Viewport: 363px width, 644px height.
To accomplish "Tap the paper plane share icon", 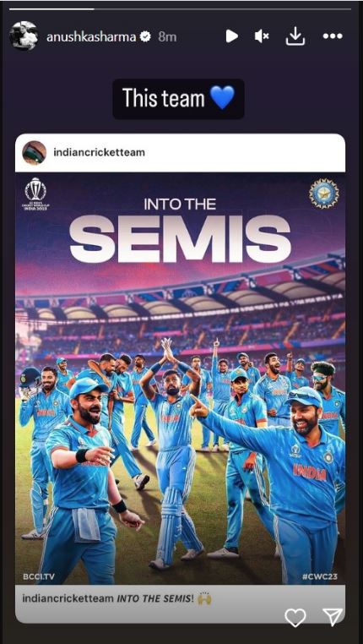I will point(333,617).
